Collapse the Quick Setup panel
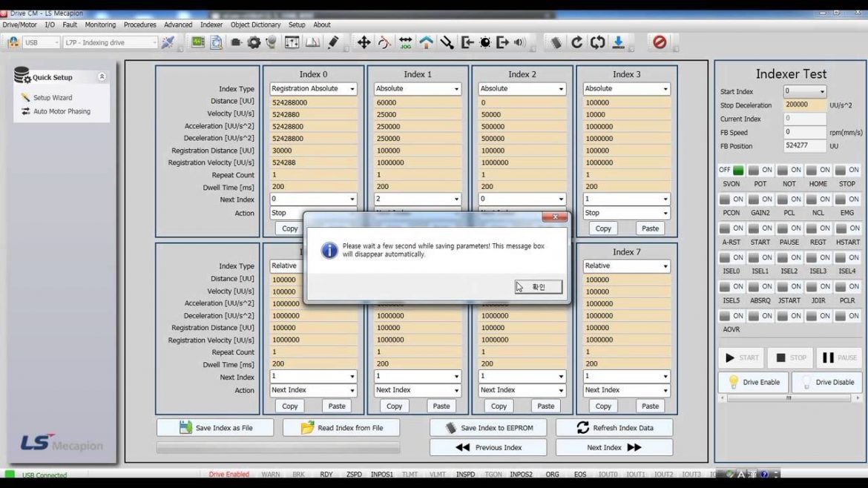The width and height of the screenshot is (868, 488). (x=102, y=76)
